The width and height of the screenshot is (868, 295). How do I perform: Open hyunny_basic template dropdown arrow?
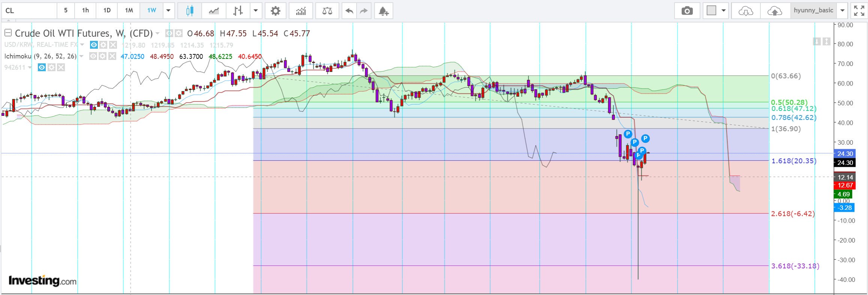(x=842, y=11)
